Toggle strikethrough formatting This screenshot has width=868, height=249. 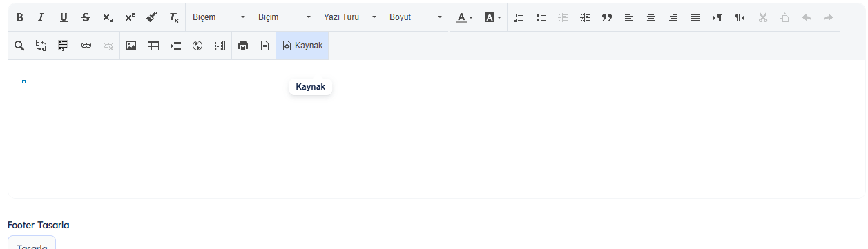tap(86, 17)
